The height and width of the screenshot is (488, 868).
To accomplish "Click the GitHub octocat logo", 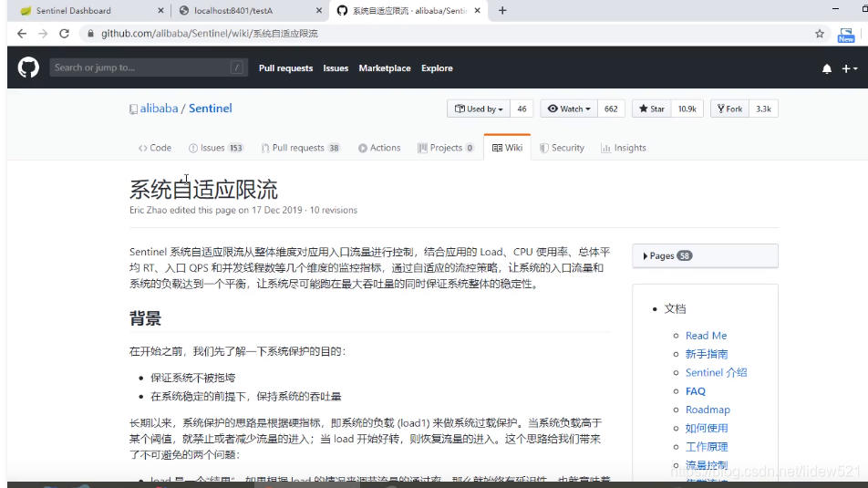I will coord(28,67).
